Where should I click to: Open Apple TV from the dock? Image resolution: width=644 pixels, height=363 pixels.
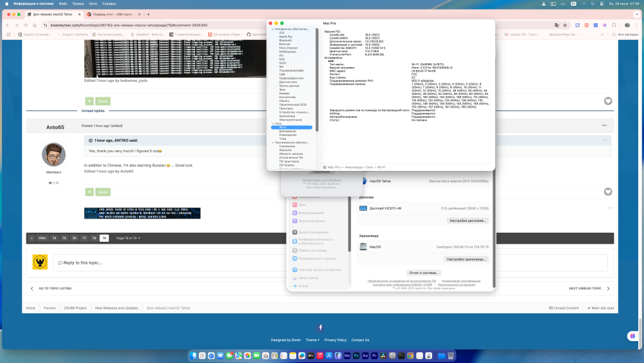coord(311,356)
